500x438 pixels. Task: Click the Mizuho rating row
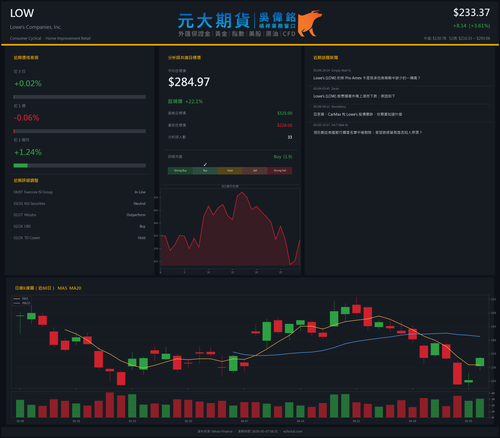pos(80,215)
